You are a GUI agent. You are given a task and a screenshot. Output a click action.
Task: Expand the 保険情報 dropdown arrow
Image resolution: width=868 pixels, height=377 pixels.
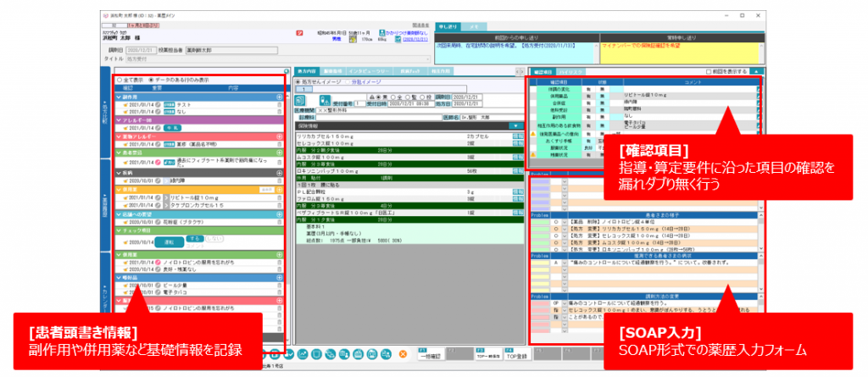tap(516, 125)
